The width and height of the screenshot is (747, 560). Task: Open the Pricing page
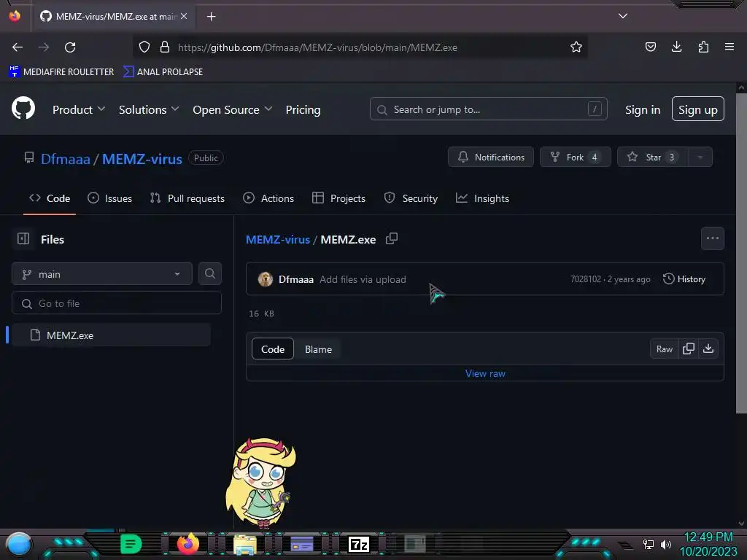303,109
